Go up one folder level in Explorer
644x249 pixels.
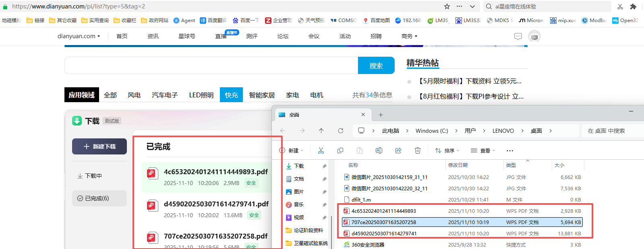(321, 131)
